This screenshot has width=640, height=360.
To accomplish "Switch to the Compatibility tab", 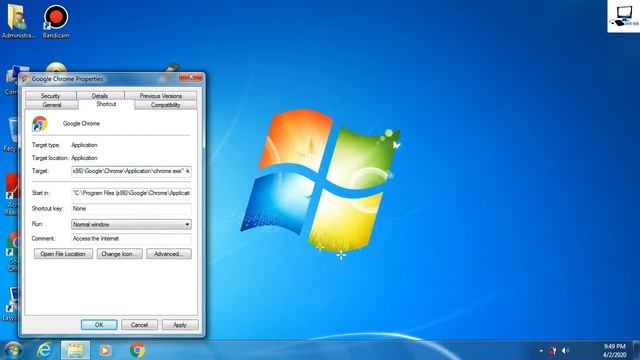I will coord(165,105).
